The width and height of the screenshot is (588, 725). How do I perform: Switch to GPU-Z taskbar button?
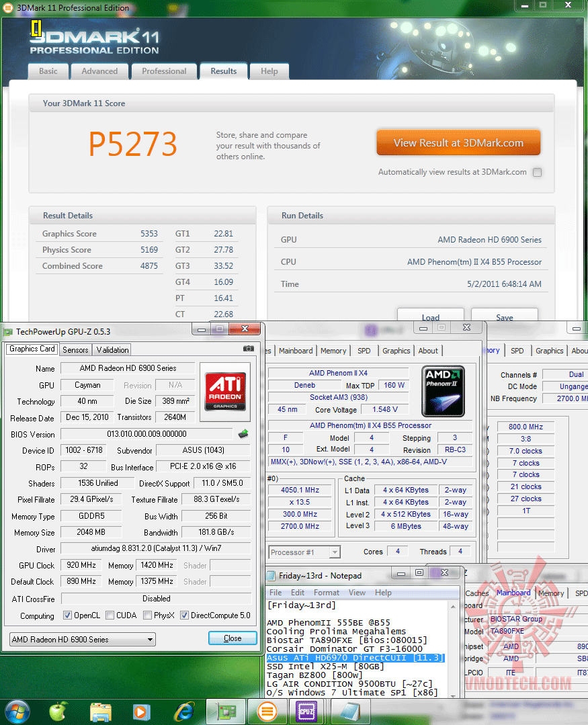click(225, 712)
